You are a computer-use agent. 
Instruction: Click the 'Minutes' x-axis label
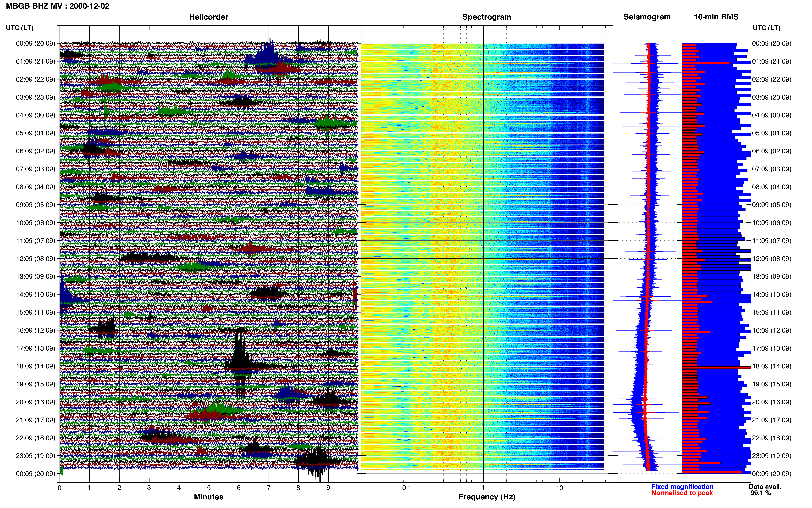[209, 497]
